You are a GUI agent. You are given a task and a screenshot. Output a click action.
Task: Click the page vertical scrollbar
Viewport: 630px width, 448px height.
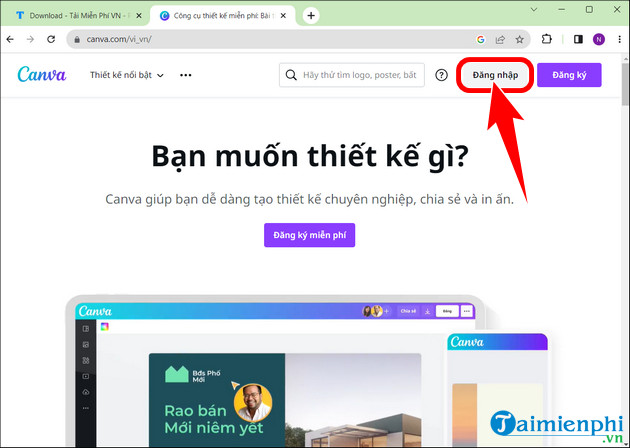[x=626, y=85]
